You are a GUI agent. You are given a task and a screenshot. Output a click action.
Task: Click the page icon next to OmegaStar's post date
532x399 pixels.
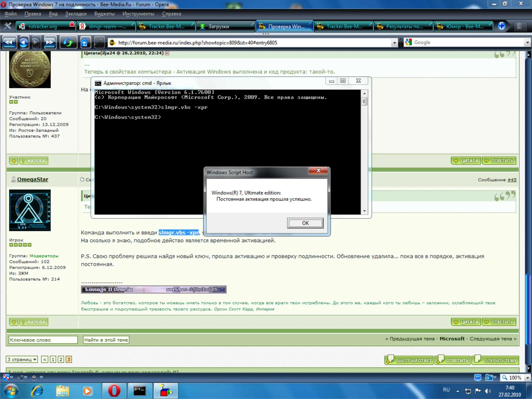pos(82,179)
